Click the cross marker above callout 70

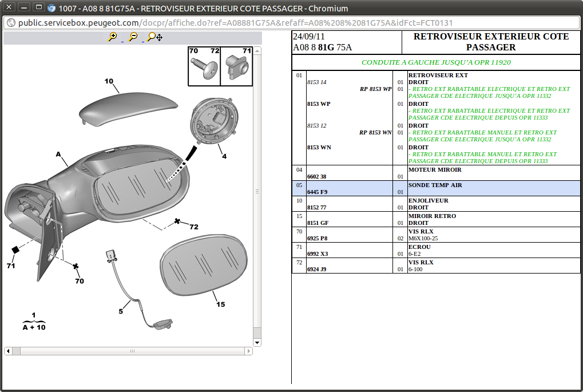pyautogui.click(x=76, y=266)
